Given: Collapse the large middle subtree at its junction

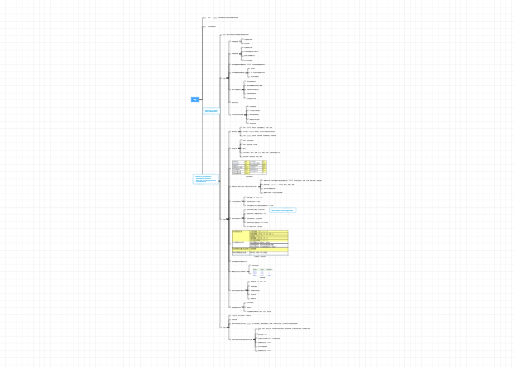Looking at the screenshot, I should click(228, 219).
